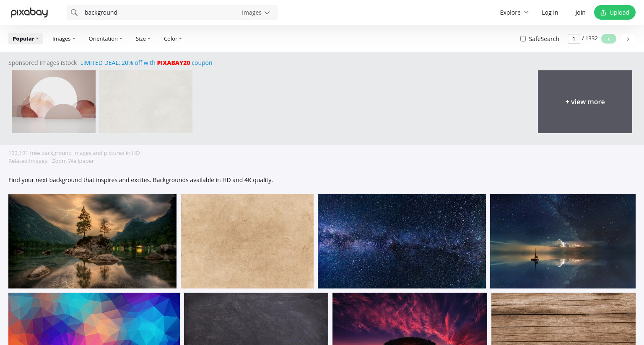Expand the Explore menu
The width and height of the screenshot is (644, 345).
point(514,13)
